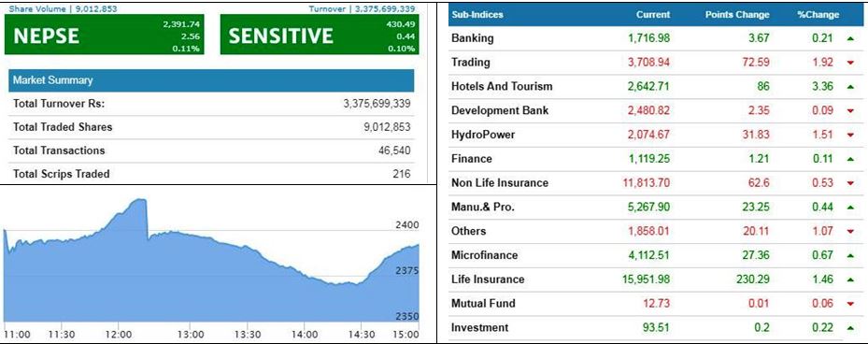Image resolution: width=868 pixels, height=344 pixels.
Task: Click the Market Summary header bar
Action: (x=211, y=80)
